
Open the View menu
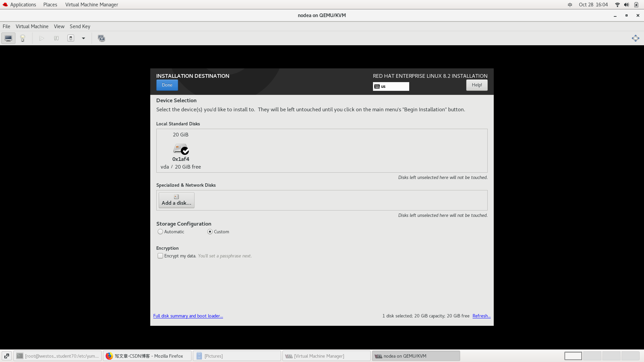(x=59, y=26)
